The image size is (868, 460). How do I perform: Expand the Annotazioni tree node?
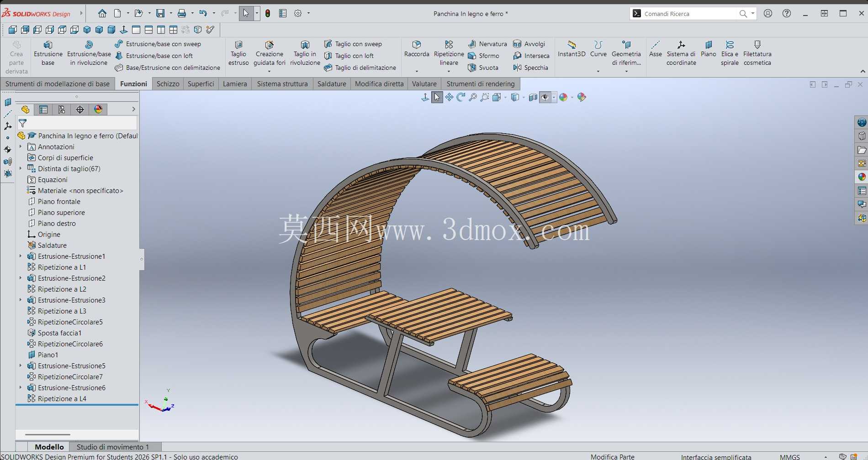21,146
